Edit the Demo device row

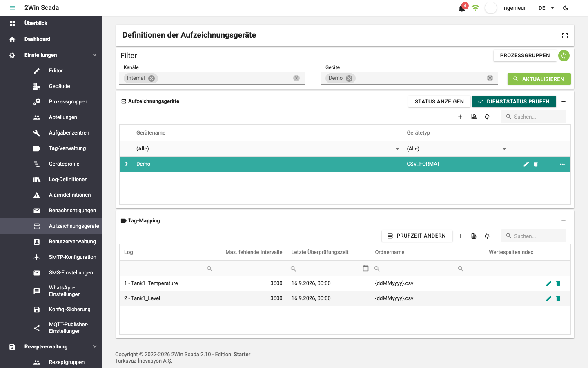pyautogui.click(x=526, y=164)
